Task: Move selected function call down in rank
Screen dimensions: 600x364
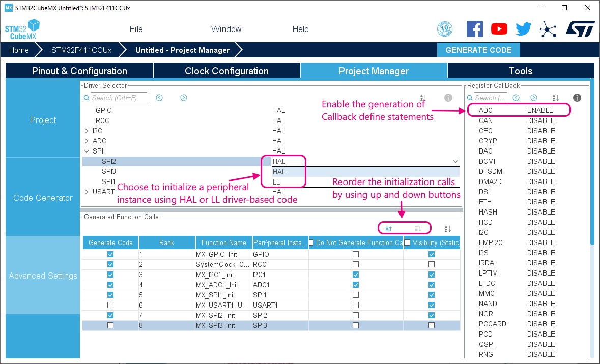Action: click(x=418, y=229)
